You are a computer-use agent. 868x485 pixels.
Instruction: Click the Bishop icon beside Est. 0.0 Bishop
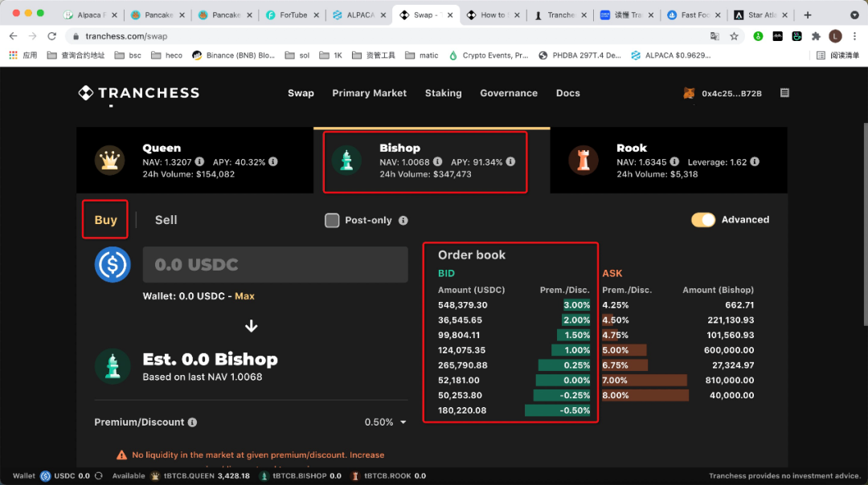113,366
